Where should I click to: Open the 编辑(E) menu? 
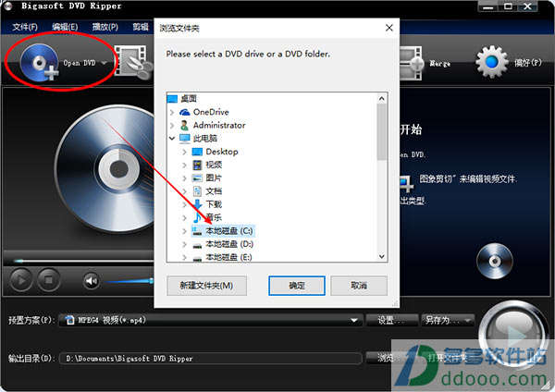[65, 27]
